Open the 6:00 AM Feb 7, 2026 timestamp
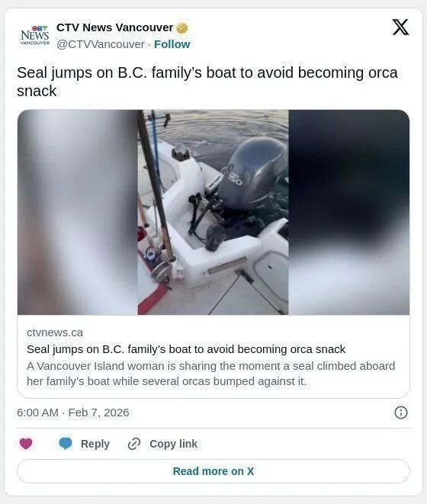This screenshot has width=427, height=504. pyautogui.click(x=73, y=413)
